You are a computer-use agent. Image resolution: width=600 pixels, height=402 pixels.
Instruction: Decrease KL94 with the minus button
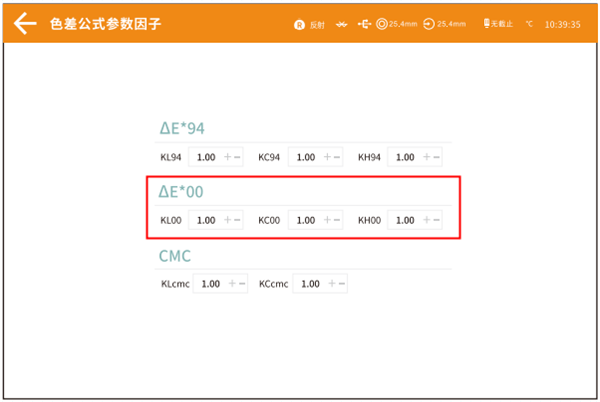(x=238, y=157)
